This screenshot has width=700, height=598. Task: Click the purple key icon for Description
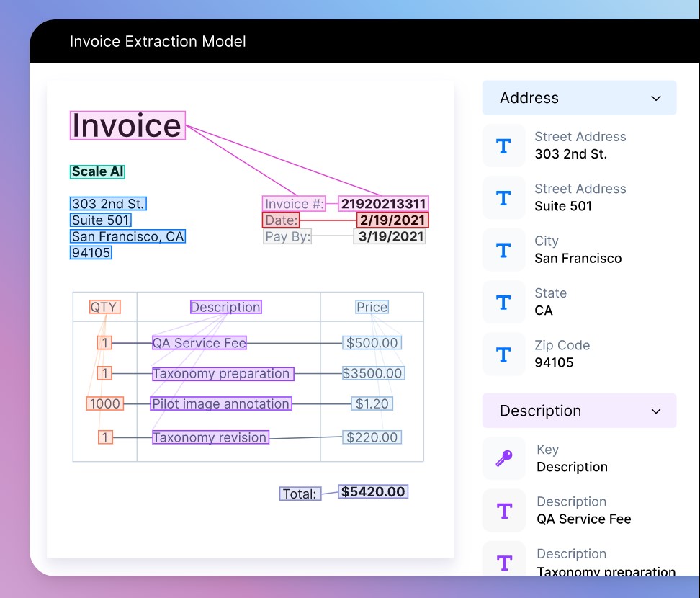504,458
